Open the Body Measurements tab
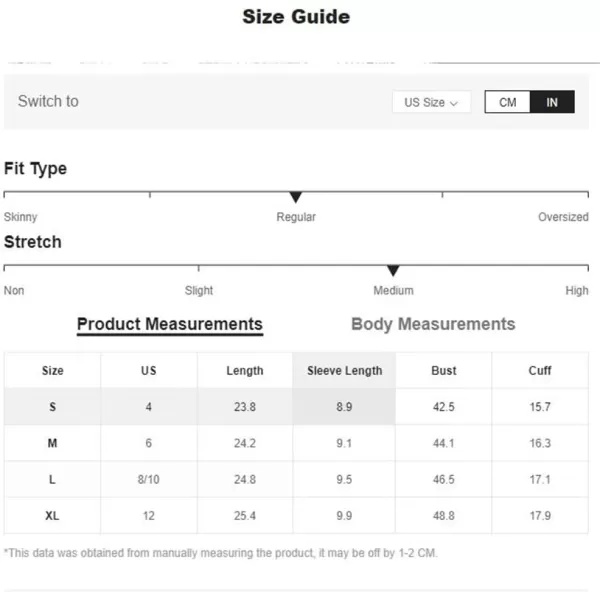 coord(433,324)
